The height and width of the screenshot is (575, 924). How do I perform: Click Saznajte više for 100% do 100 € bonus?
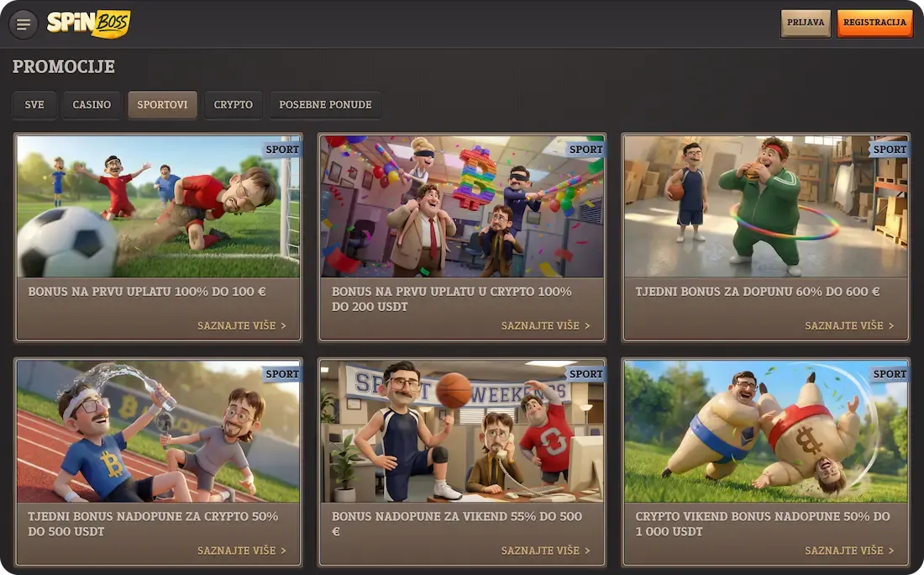tap(242, 325)
